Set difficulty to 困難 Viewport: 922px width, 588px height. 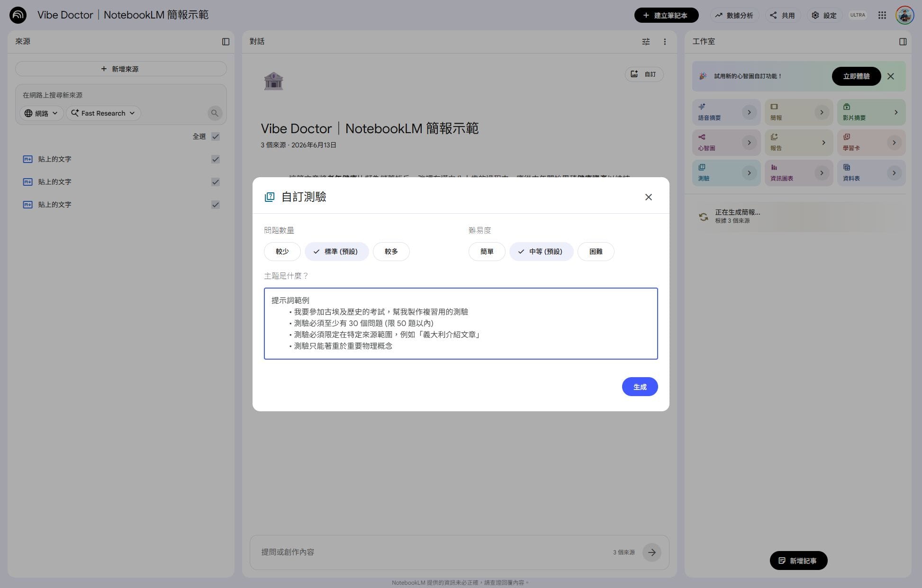pyautogui.click(x=596, y=252)
